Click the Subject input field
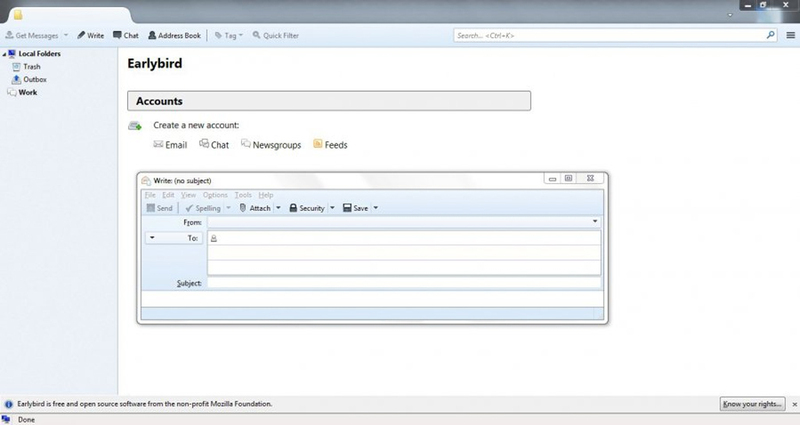 pyautogui.click(x=405, y=283)
